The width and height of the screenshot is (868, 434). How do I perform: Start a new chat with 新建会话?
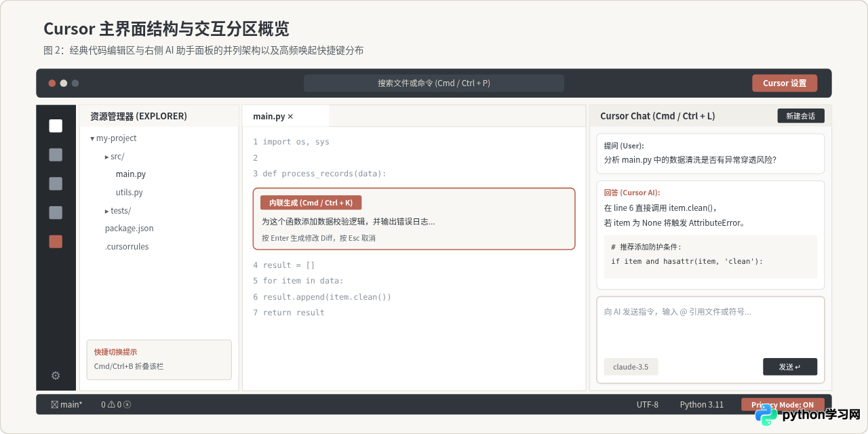801,116
